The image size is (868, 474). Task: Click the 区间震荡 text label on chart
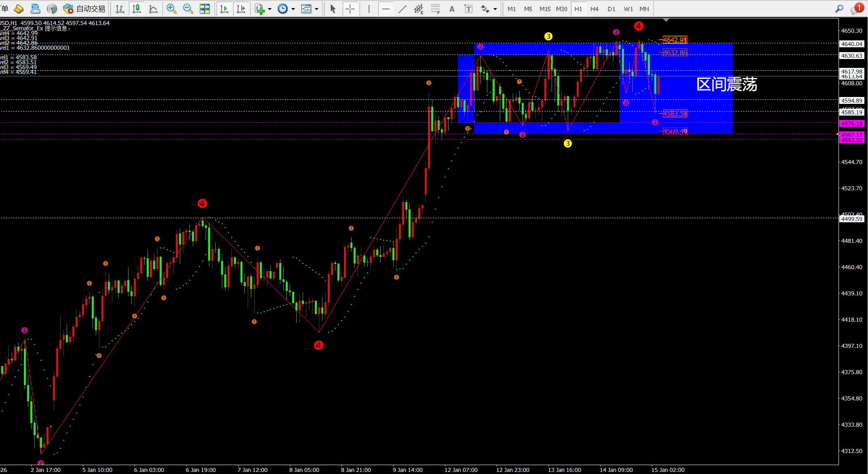click(727, 84)
